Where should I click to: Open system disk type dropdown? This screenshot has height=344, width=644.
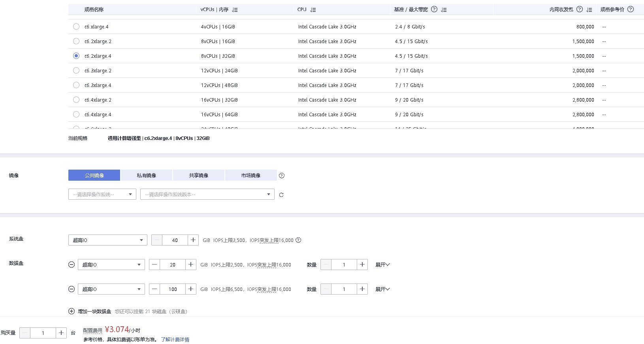click(x=108, y=240)
